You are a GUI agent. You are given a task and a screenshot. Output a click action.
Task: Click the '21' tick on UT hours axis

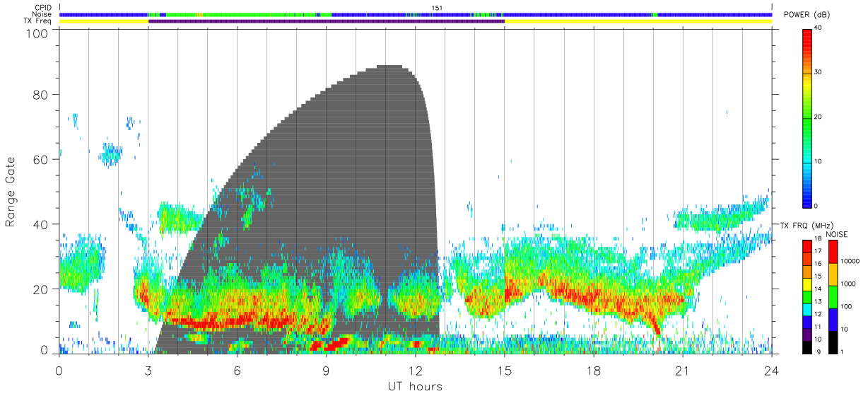pyautogui.click(x=683, y=370)
